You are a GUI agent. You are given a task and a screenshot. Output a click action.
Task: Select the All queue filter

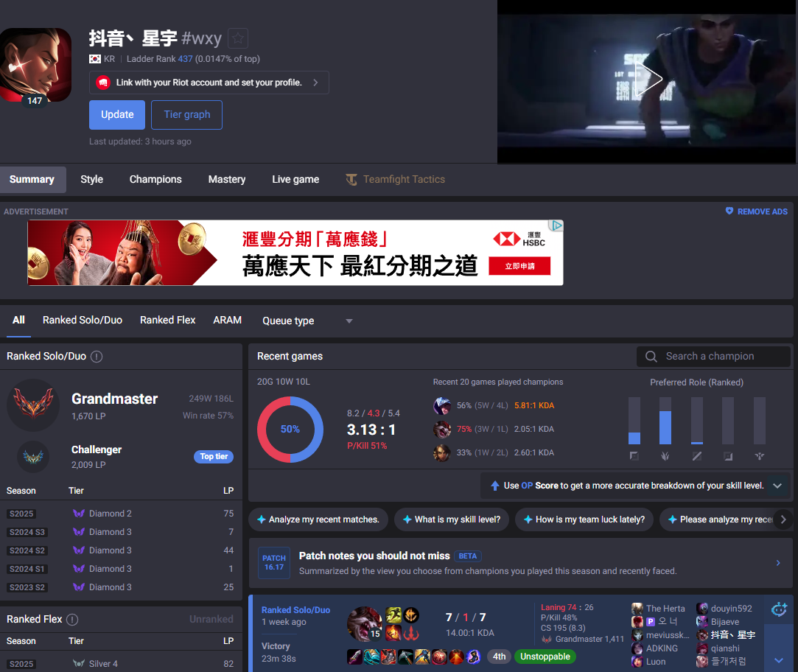(18, 321)
